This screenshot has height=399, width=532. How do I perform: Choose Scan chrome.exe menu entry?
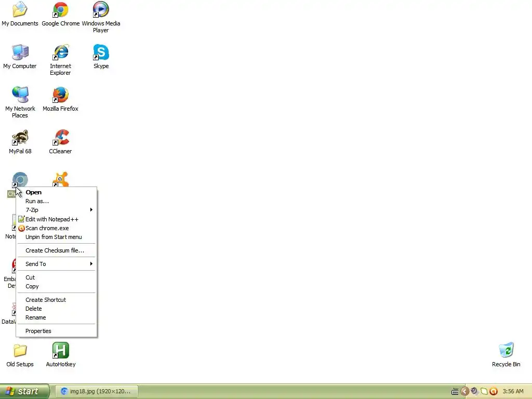(x=56, y=228)
